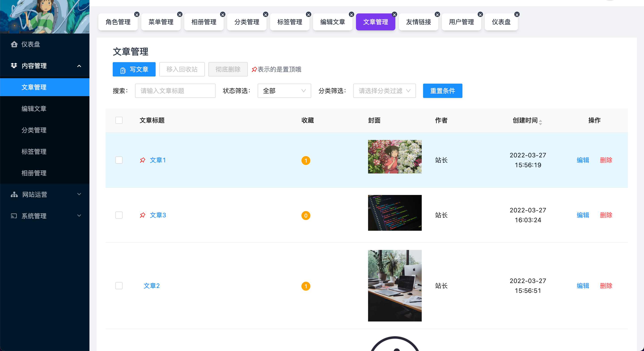Switch to the 友情链接 tab
This screenshot has height=351, width=644.
[419, 22]
